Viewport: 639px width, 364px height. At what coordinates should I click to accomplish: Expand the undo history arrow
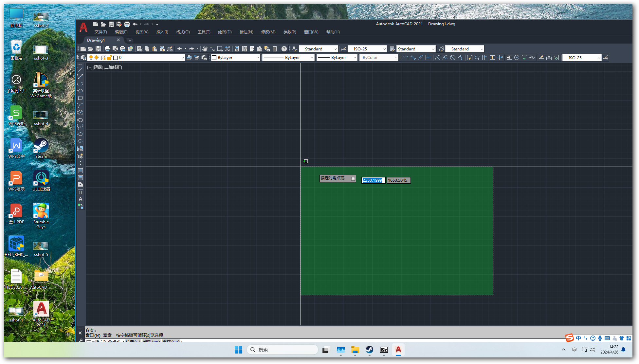pos(185,49)
